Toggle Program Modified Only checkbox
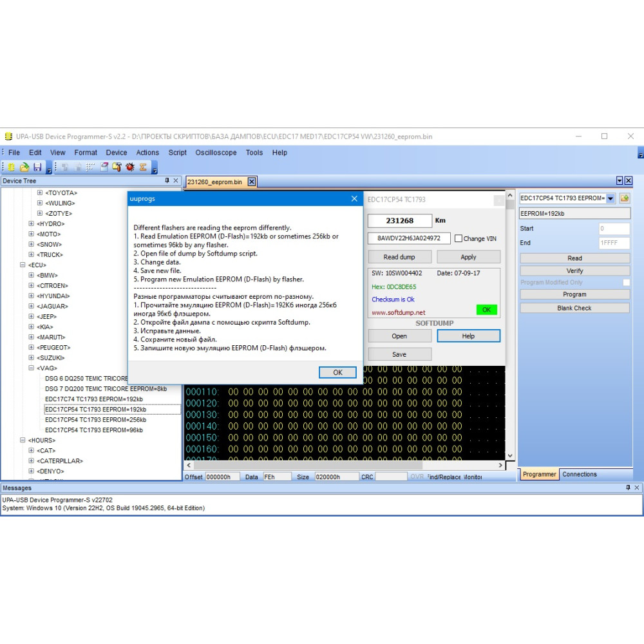 pyautogui.click(x=626, y=282)
